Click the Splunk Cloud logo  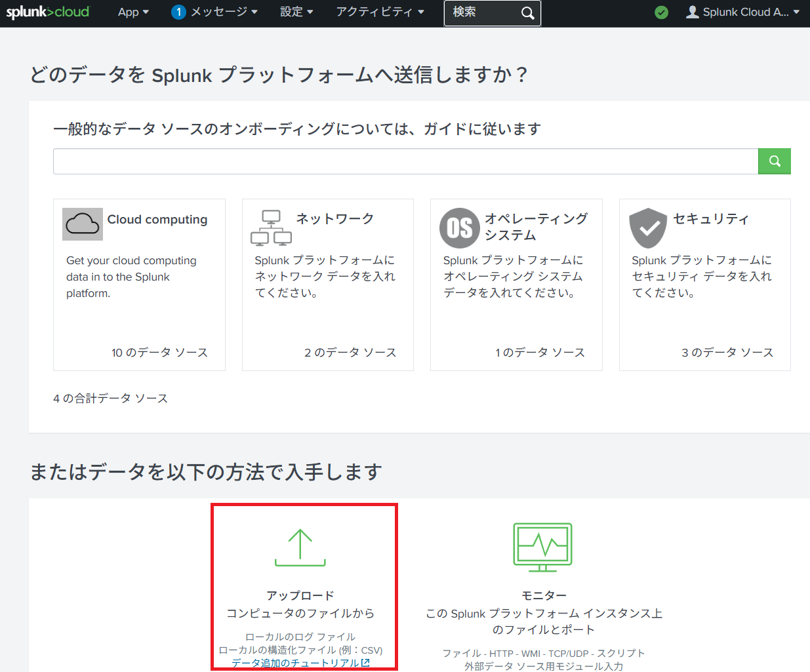(x=48, y=12)
